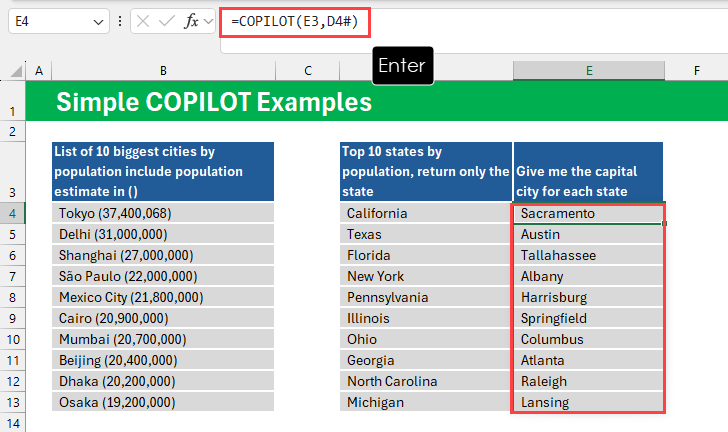Viewport: 728px width, 432px height.
Task: Select row 14 header
Action: click(13, 423)
